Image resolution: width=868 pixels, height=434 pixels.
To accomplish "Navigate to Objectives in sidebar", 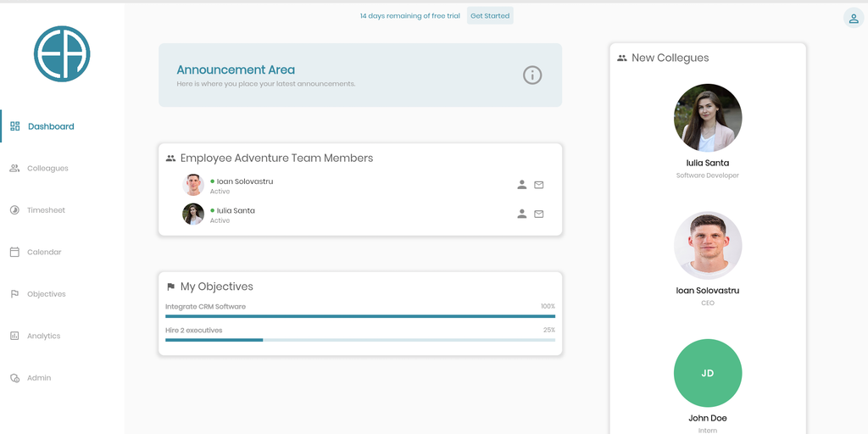I will [x=46, y=294].
